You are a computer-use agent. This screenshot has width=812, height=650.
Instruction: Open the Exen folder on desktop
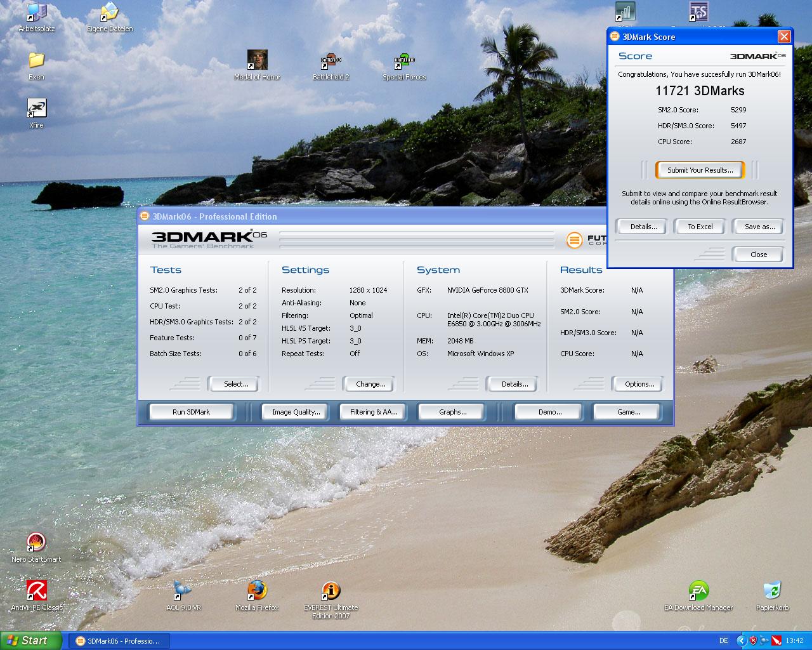pyautogui.click(x=36, y=65)
